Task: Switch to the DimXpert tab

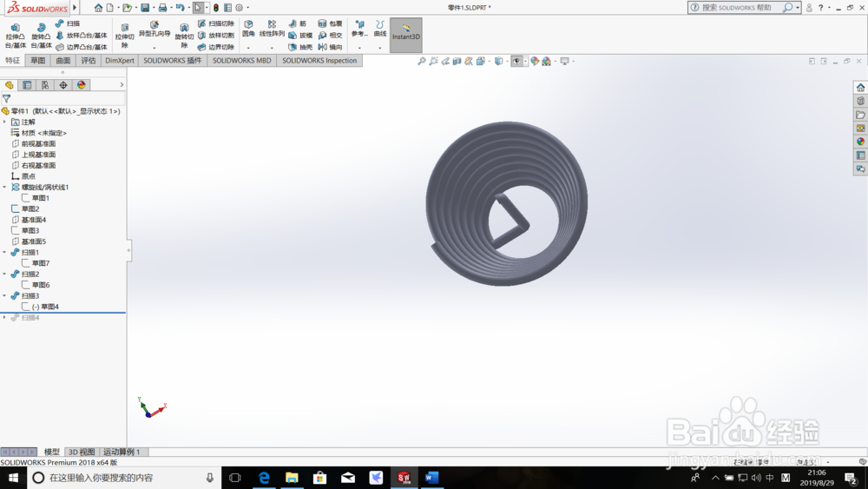Action: (120, 60)
